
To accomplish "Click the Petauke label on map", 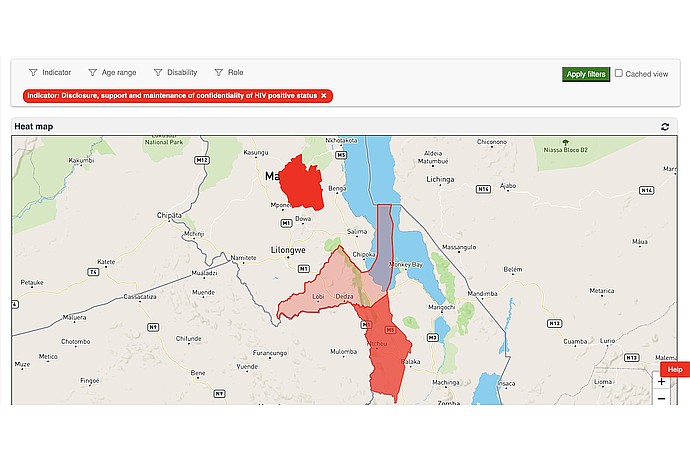I will pos(32,282).
